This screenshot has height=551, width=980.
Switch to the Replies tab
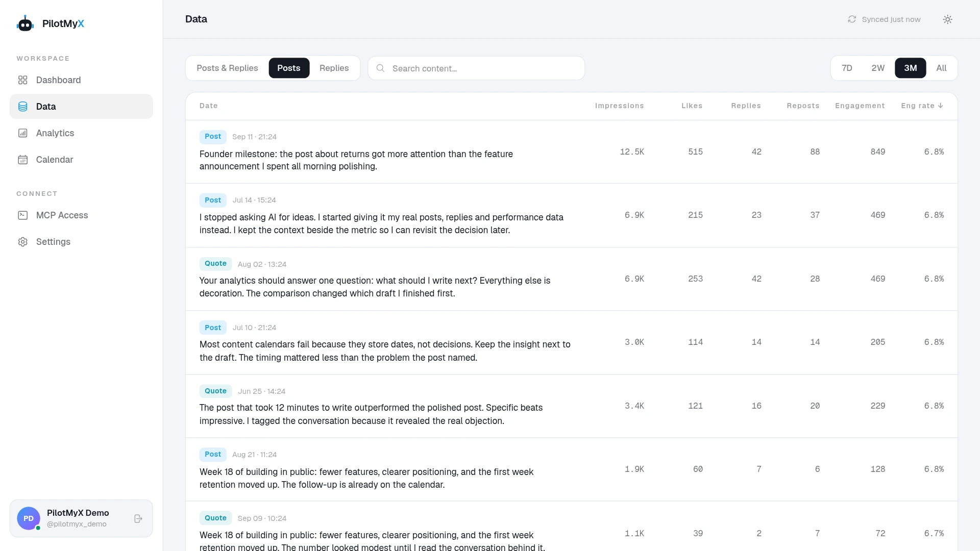pyautogui.click(x=334, y=68)
